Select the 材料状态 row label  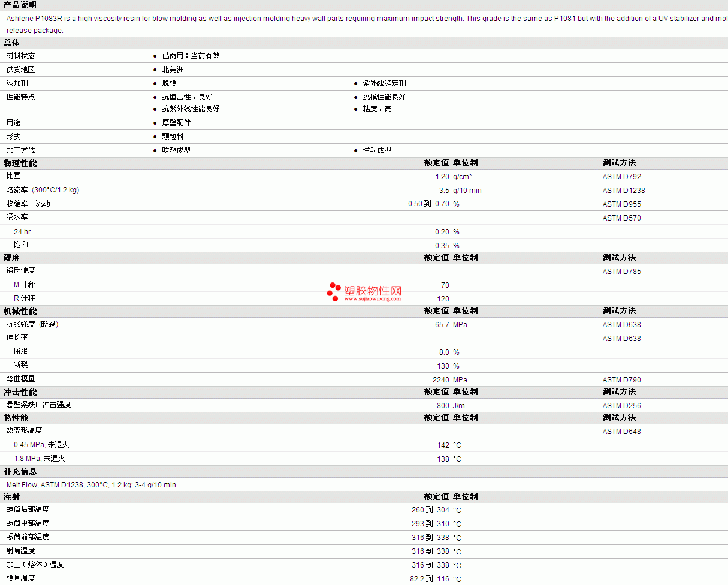click(21, 56)
